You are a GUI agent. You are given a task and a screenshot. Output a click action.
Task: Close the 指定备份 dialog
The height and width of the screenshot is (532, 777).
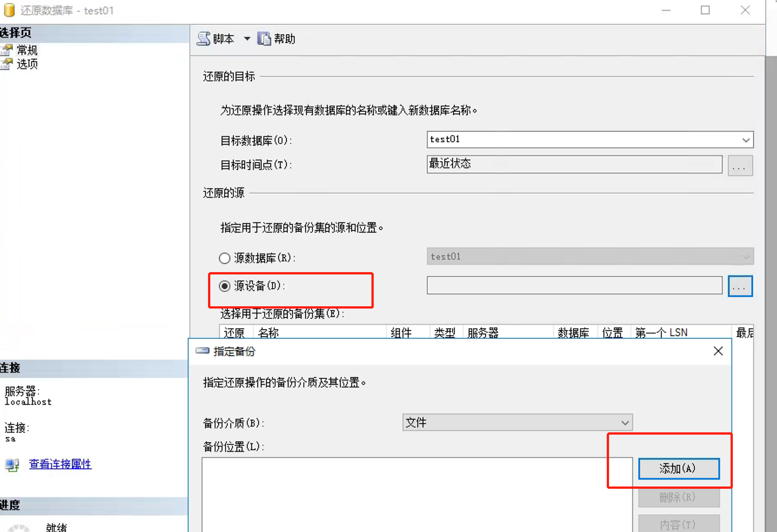pyautogui.click(x=718, y=351)
